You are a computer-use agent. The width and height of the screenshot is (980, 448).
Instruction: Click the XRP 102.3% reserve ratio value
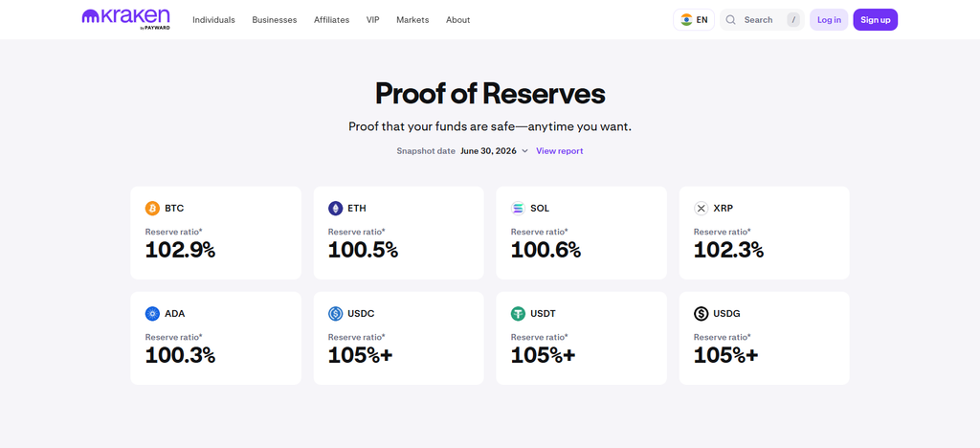[x=728, y=251]
